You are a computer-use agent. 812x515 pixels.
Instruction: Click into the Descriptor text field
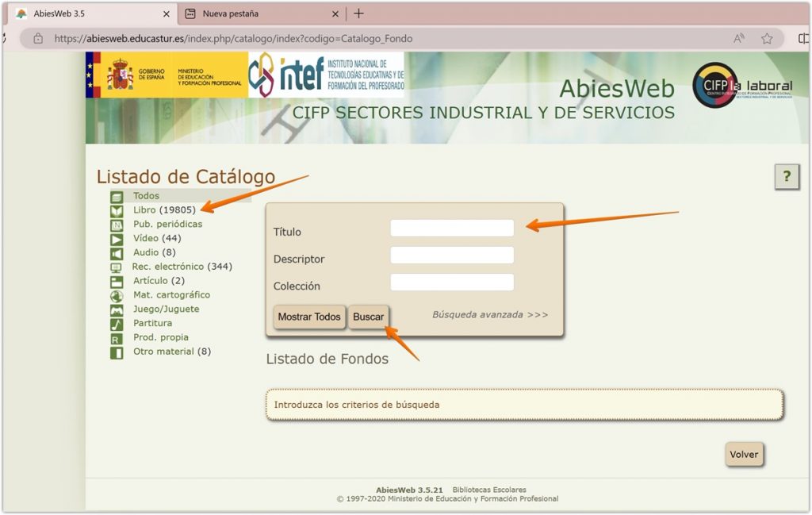[x=452, y=256]
